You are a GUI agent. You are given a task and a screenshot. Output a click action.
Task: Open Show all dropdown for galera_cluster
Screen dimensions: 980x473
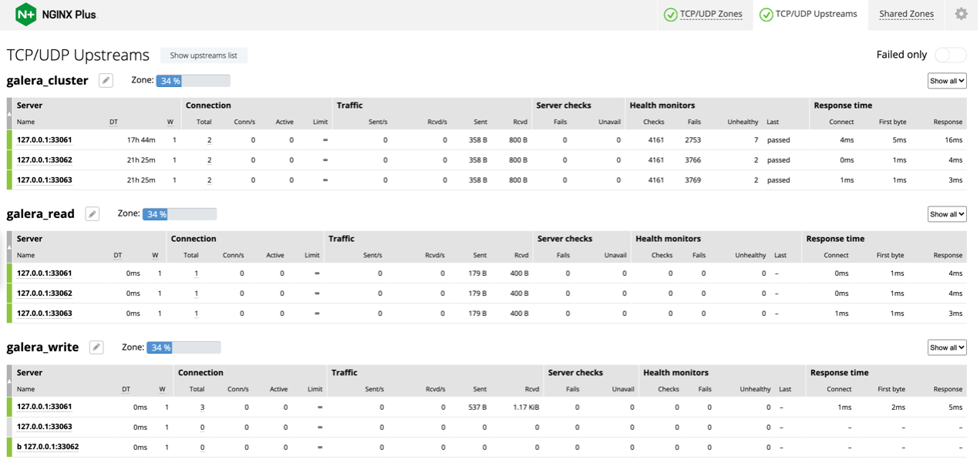click(947, 81)
